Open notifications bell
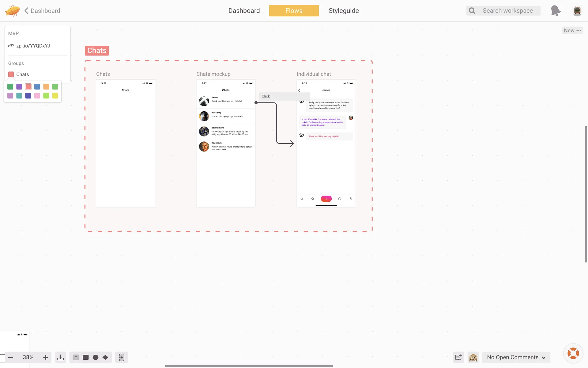This screenshot has height=368, width=588. tap(556, 11)
